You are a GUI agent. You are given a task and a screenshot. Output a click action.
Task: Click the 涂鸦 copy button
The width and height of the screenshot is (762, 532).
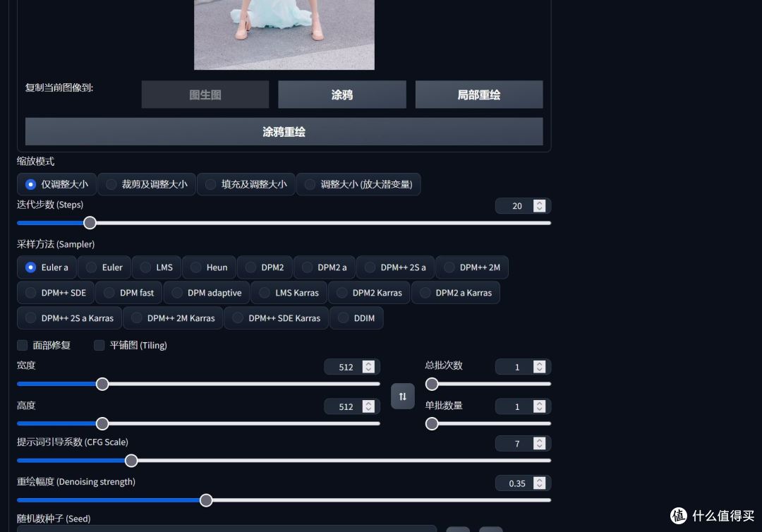coord(341,94)
